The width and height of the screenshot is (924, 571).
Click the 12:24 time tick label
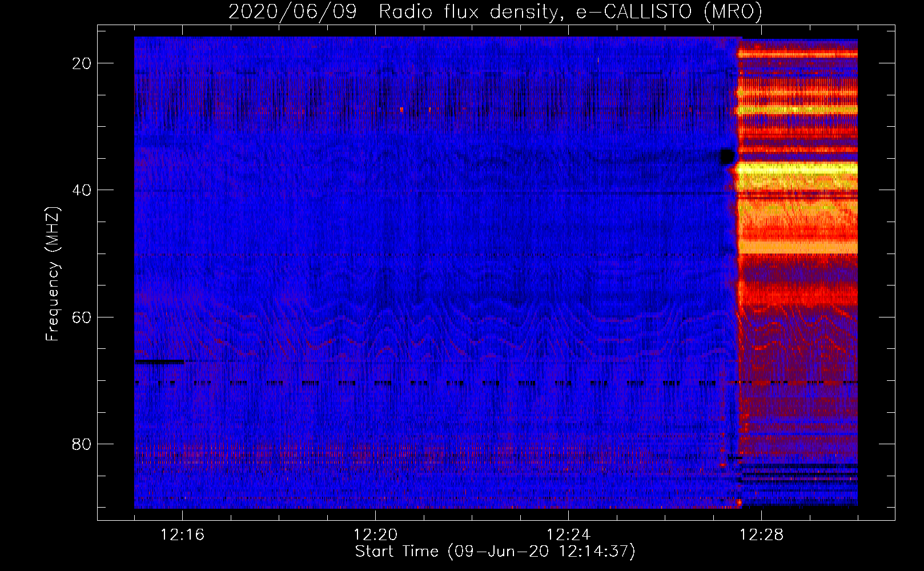568,535
